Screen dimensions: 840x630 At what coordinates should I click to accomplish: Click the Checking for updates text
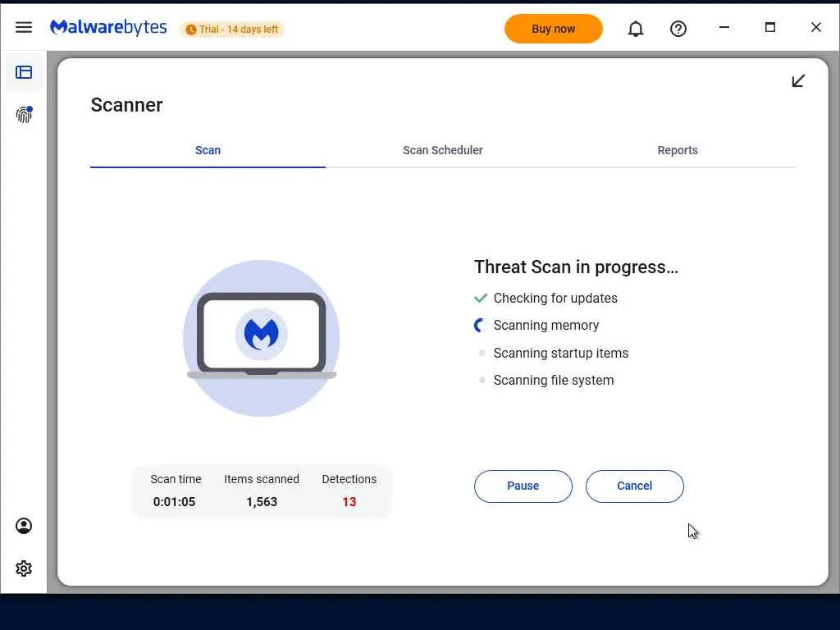click(x=555, y=299)
